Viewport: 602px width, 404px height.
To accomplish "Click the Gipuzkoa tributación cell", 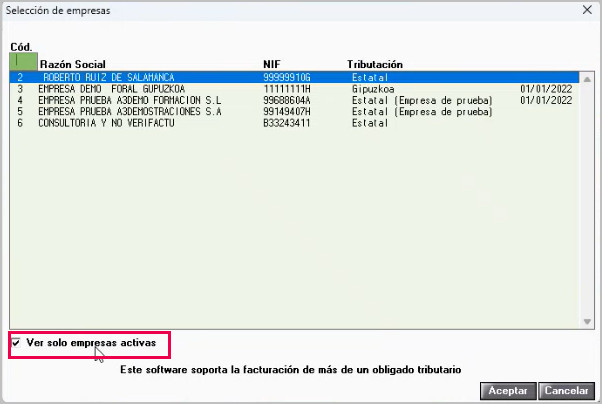I will coord(373,89).
